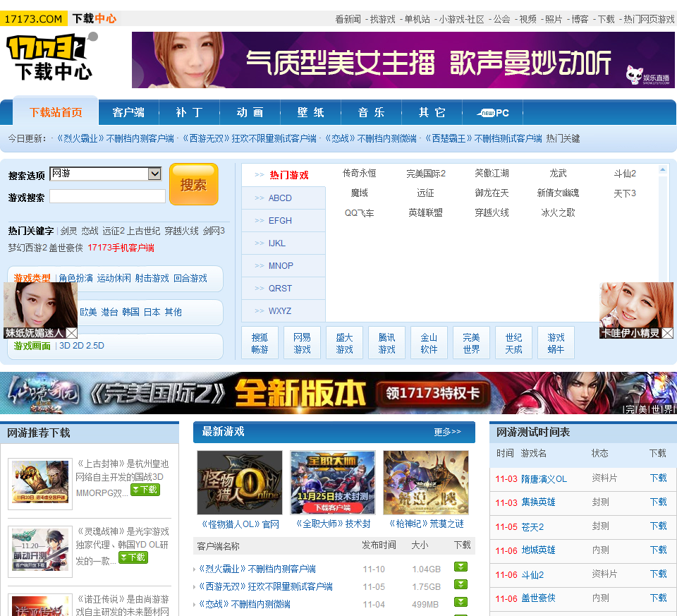The image size is (677, 616).
Task: Click green download arrow for 《西游无双》
Action: point(461,584)
